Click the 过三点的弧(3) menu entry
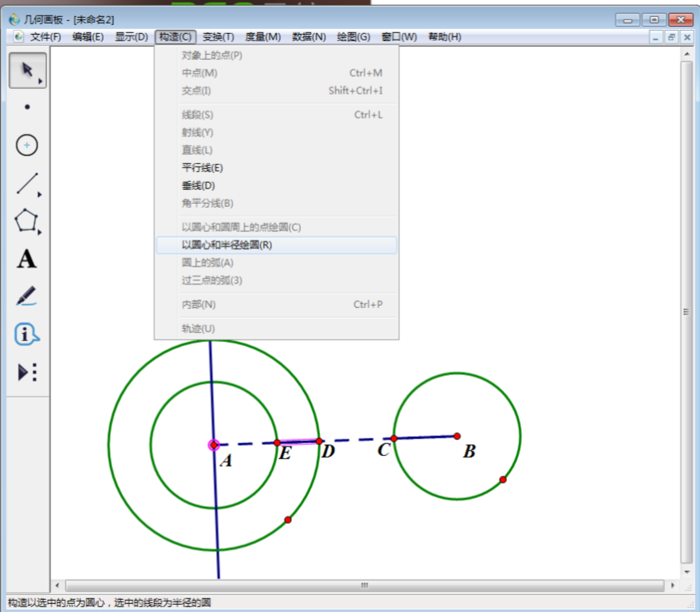 [276, 281]
